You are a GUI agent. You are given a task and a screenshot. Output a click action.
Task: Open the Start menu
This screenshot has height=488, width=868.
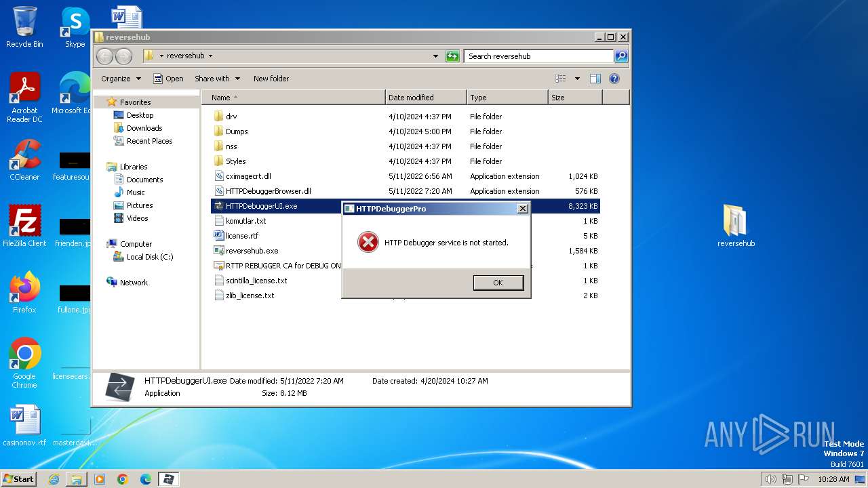[x=19, y=479]
